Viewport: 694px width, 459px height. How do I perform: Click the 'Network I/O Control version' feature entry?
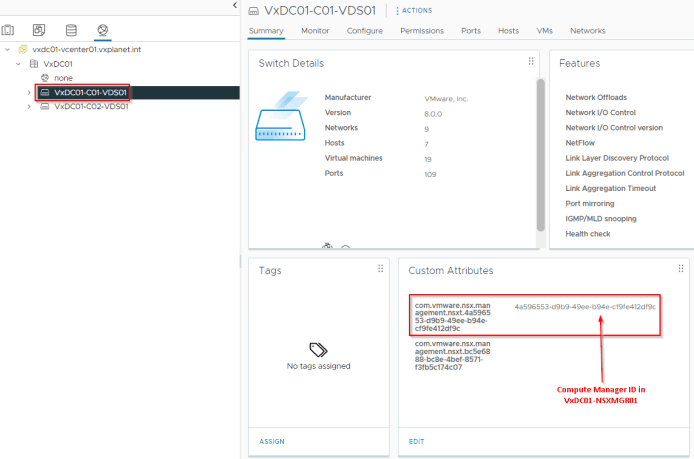[x=614, y=127]
